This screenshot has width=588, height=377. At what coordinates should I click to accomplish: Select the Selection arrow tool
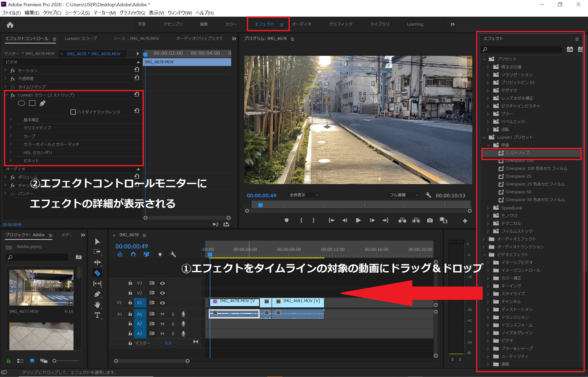tap(97, 241)
